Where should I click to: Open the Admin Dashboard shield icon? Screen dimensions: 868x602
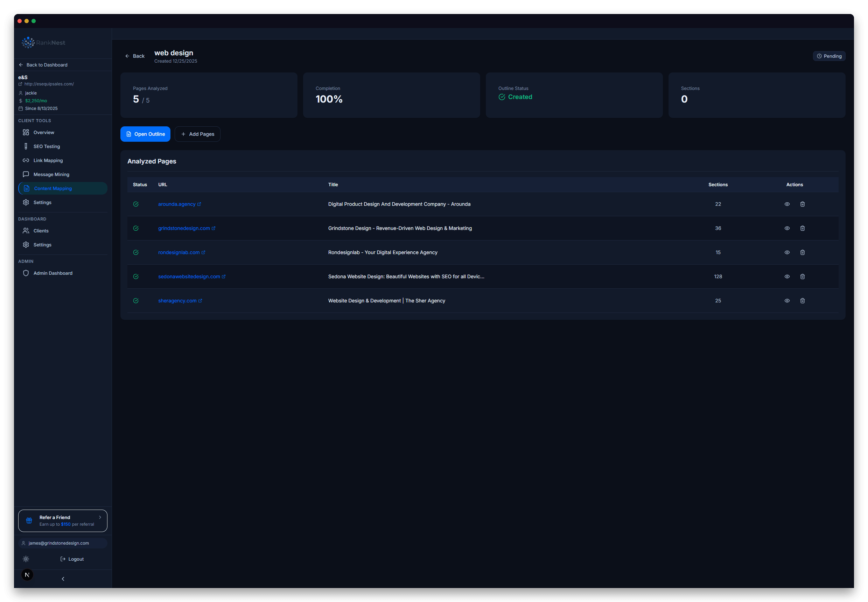click(x=26, y=273)
